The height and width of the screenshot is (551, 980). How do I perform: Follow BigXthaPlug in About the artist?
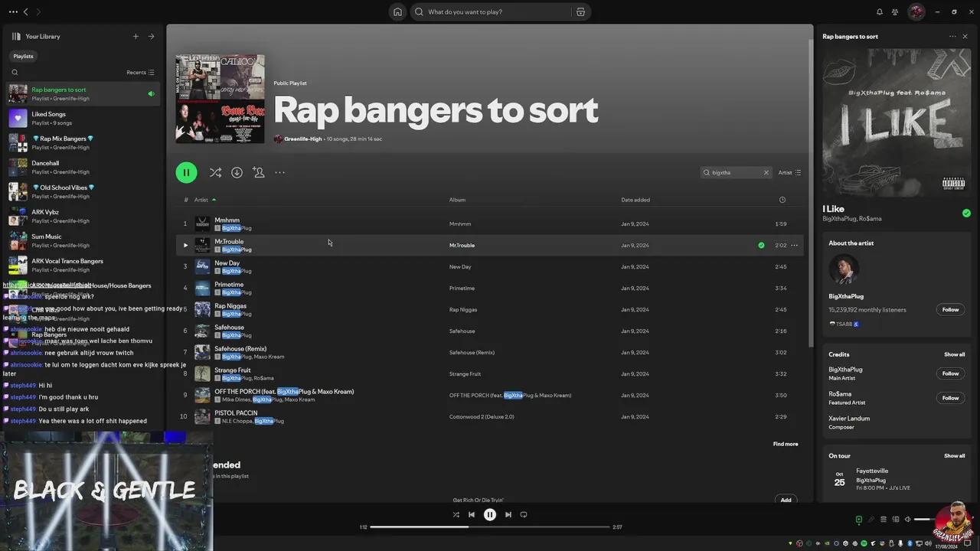point(950,310)
